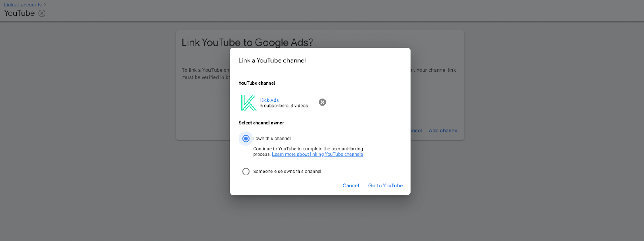Click the 'Select channel owner' label

click(261, 123)
